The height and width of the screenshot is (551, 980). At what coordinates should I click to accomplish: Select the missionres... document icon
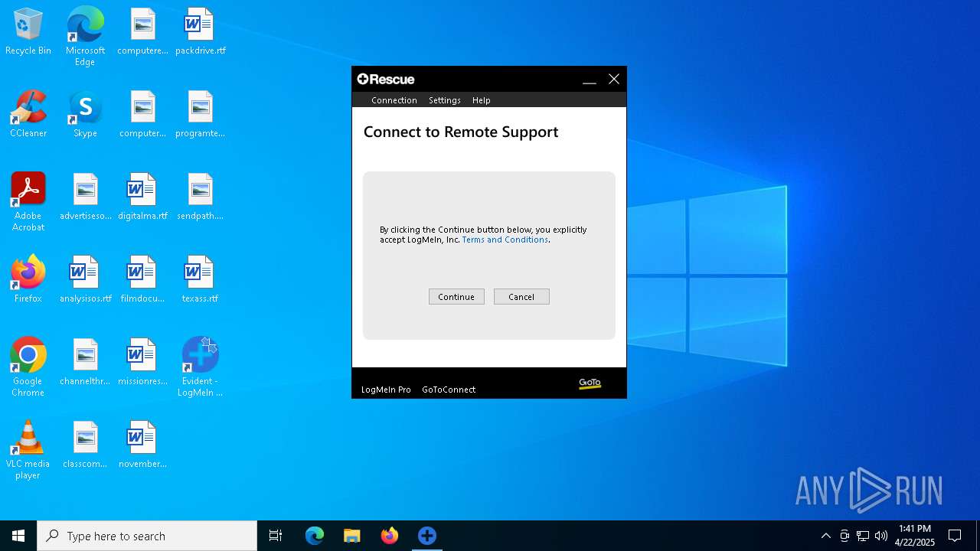[x=142, y=363]
